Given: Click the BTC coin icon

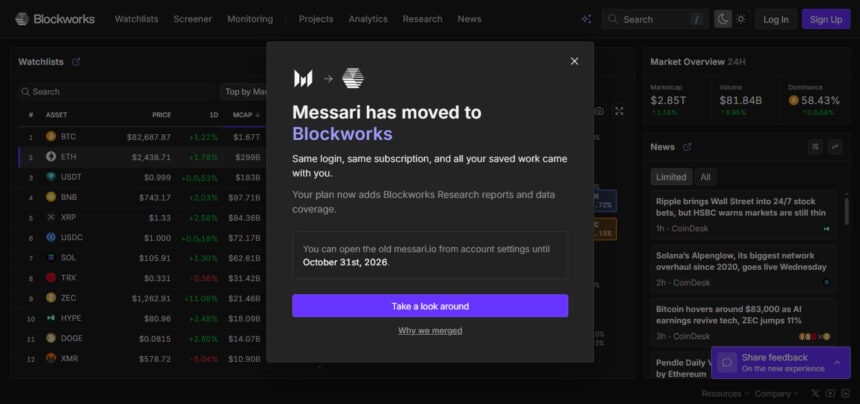Looking at the screenshot, I should 51,136.
